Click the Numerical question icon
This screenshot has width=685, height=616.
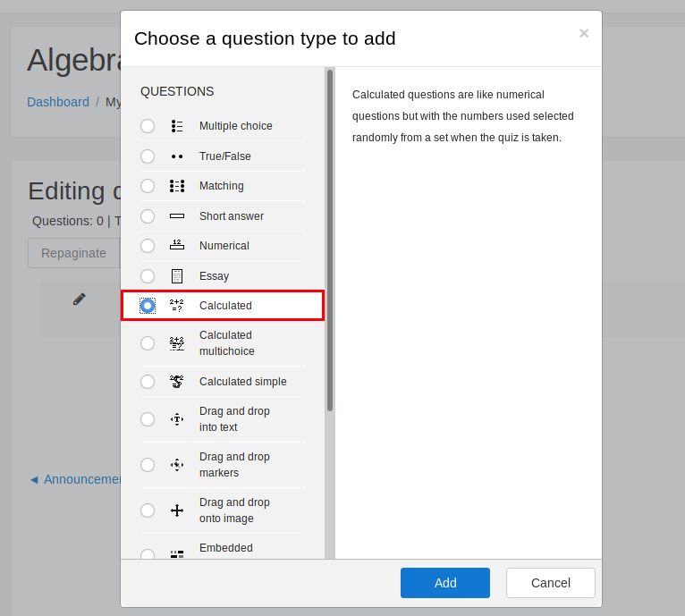click(177, 246)
